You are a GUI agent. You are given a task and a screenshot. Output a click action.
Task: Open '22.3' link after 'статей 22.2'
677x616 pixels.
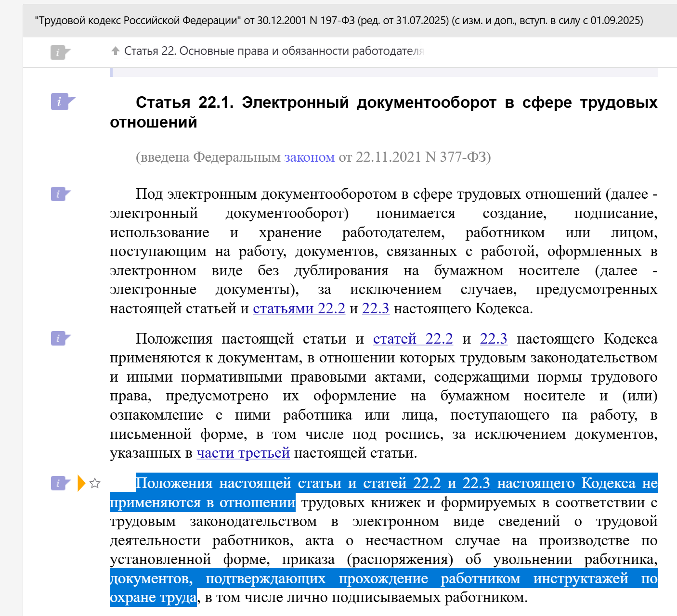tap(494, 339)
